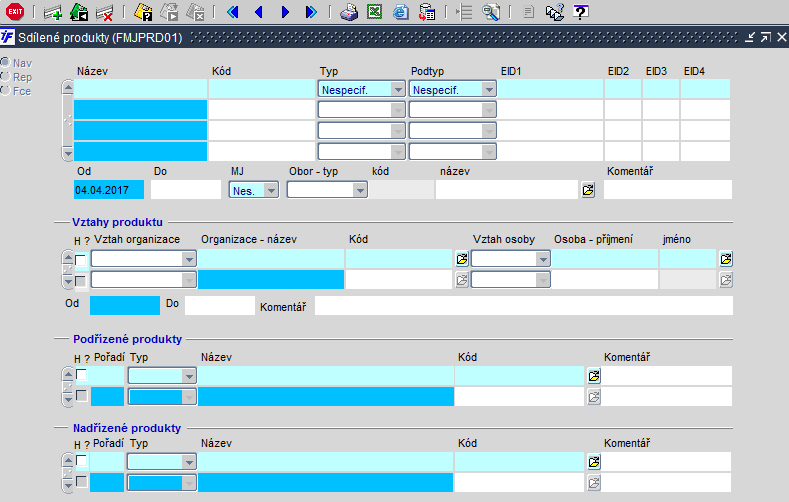The height and width of the screenshot is (502, 789).
Task: Go to the previous record arrow
Action: tap(259, 12)
